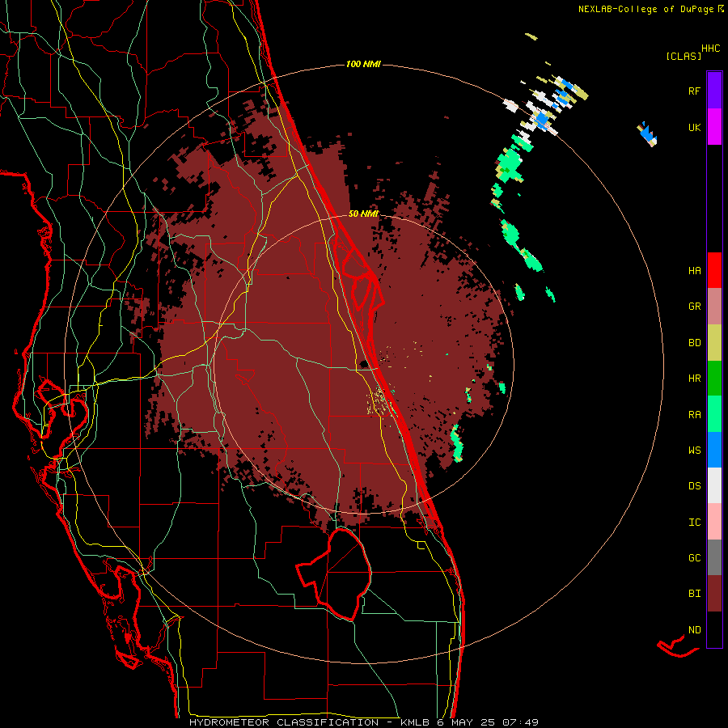
Task: Click the 07:49 timestamp
Action: tap(523, 722)
